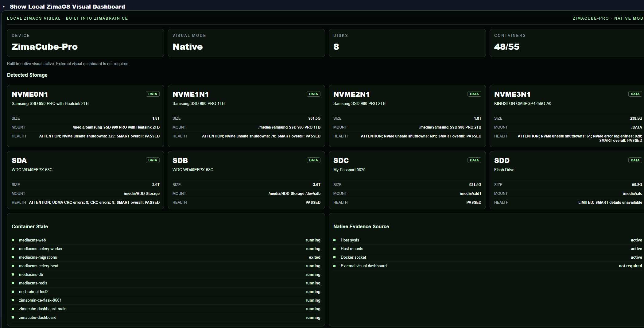Click model text KINGSTON OM8PGP4256Q-A0

coord(523,103)
